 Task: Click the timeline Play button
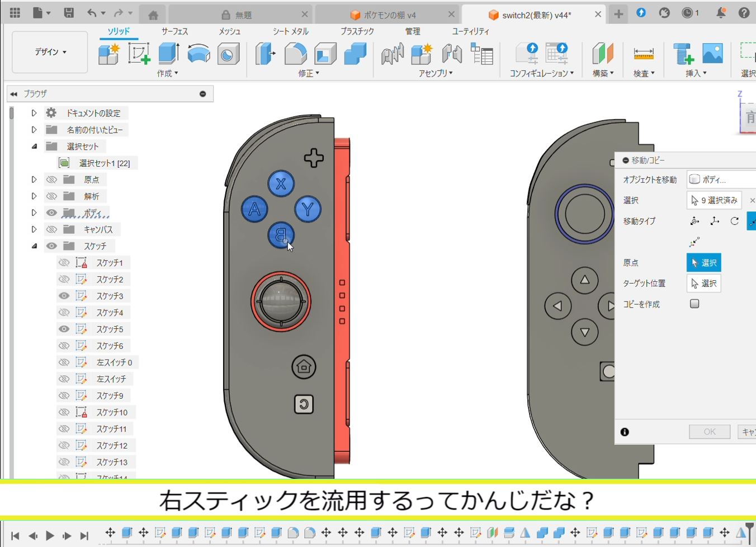pyautogui.click(x=50, y=536)
